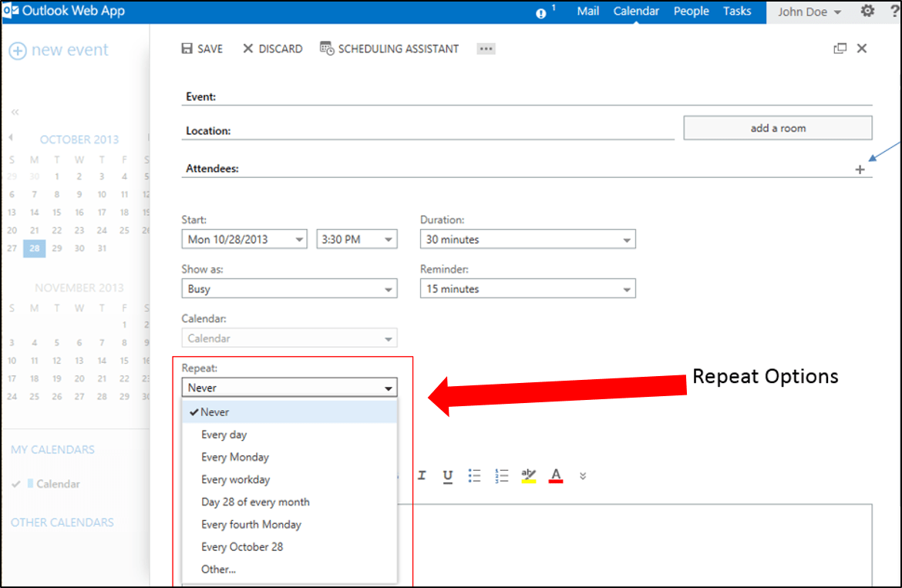Collapse the left pane with double chevron
902x588 pixels.
click(15, 112)
